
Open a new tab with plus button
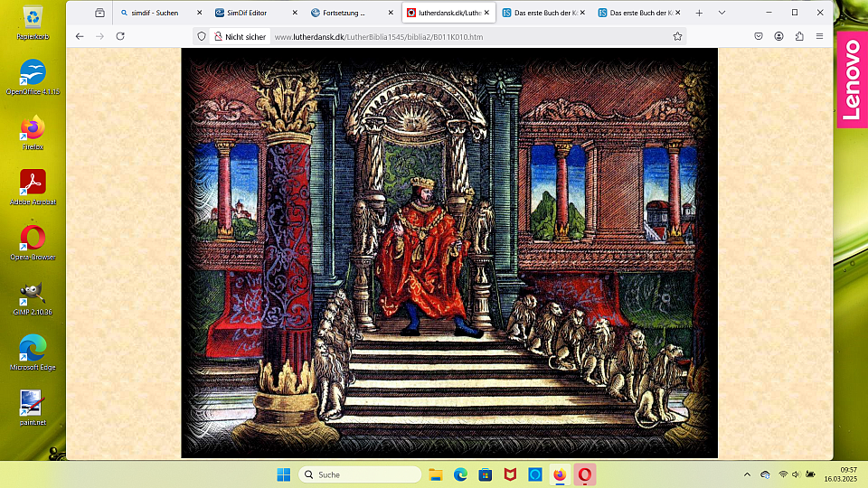click(x=699, y=13)
